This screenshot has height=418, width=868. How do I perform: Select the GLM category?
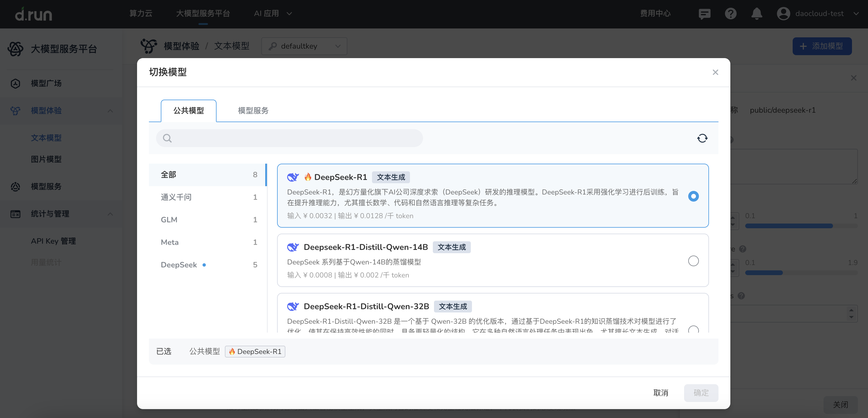click(208, 220)
